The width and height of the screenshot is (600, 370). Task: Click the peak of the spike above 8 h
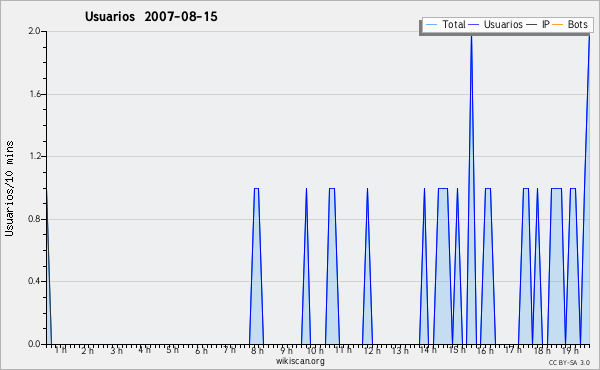(256, 189)
